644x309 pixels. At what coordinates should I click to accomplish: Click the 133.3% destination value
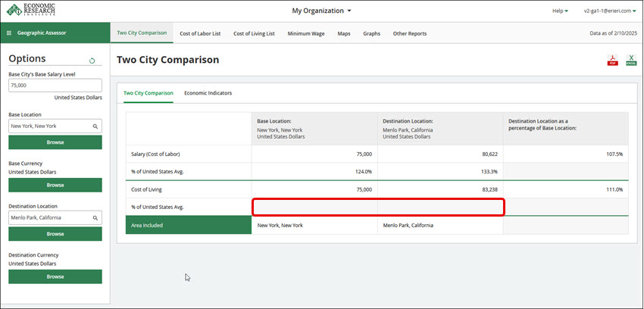489,172
